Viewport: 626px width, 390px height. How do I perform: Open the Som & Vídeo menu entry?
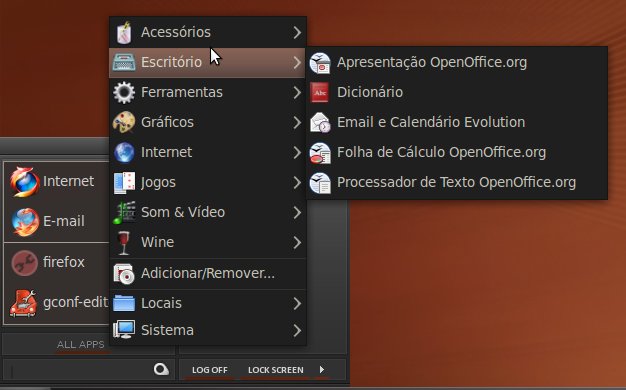click(x=208, y=212)
